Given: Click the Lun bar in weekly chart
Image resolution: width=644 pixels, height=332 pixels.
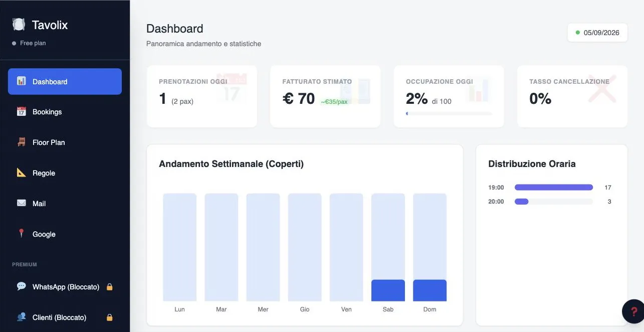Looking at the screenshot, I should pos(179,247).
